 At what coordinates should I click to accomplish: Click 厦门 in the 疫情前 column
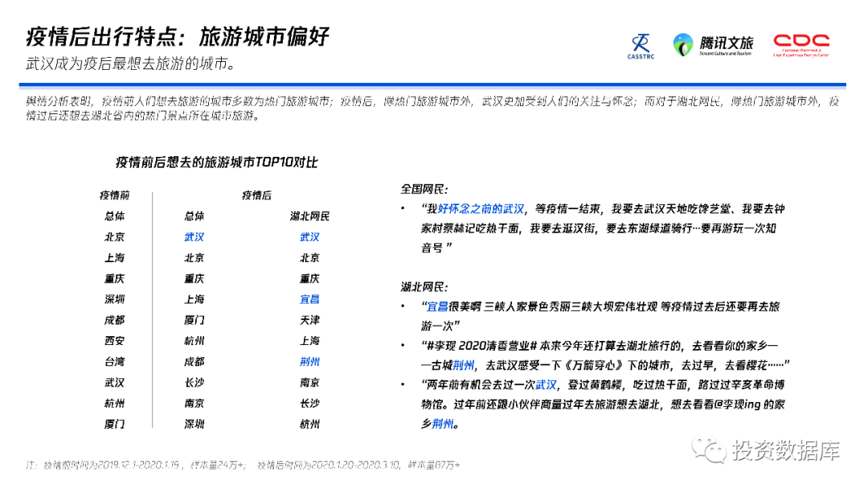pos(115,424)
